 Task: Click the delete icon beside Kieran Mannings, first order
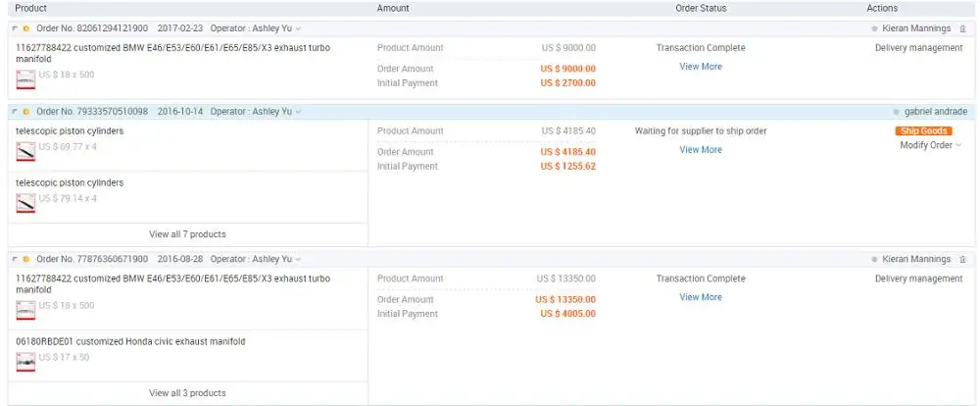962,28
